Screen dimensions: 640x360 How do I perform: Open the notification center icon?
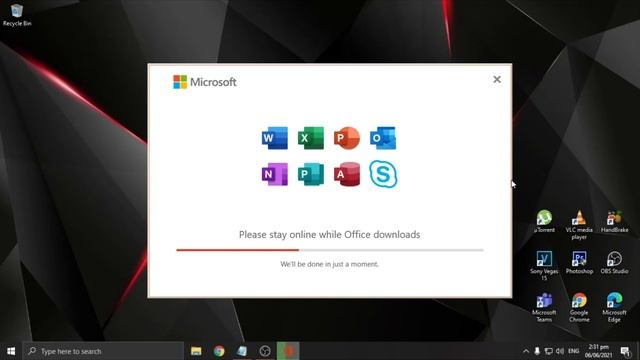(x=625, y=351)
